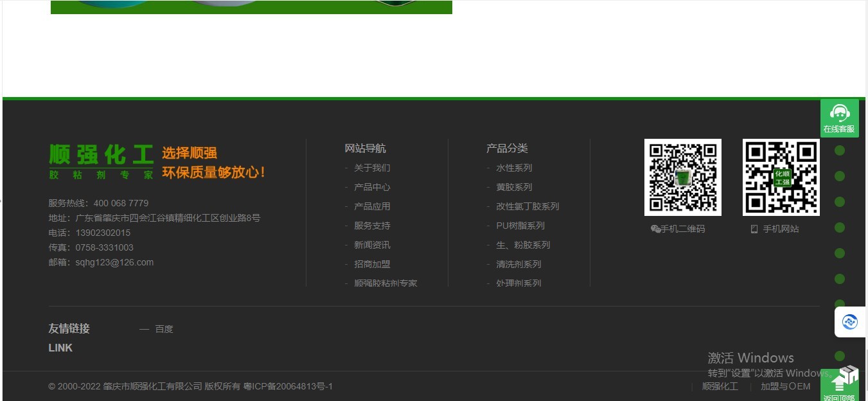Click the blue floating assistant icon
The height and width of the screenshot is (401, 868).
click(849, 322)
